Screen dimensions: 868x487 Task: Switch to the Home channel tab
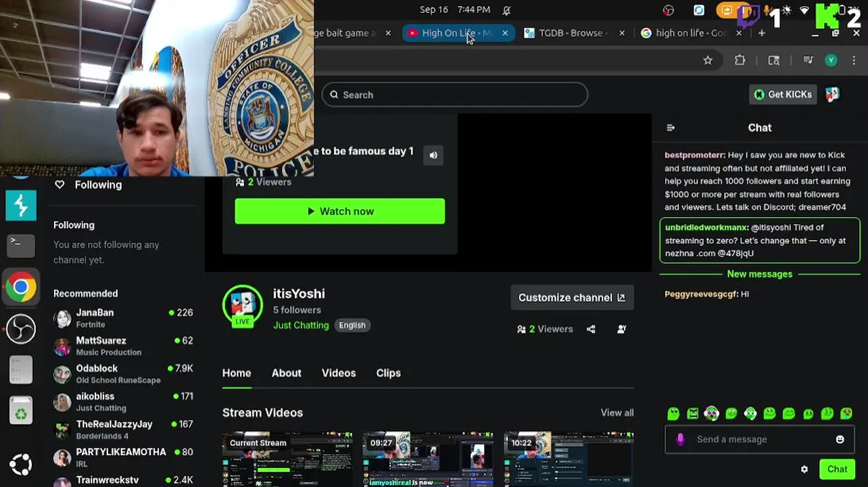pyautogui.click(x=237, y=373)
